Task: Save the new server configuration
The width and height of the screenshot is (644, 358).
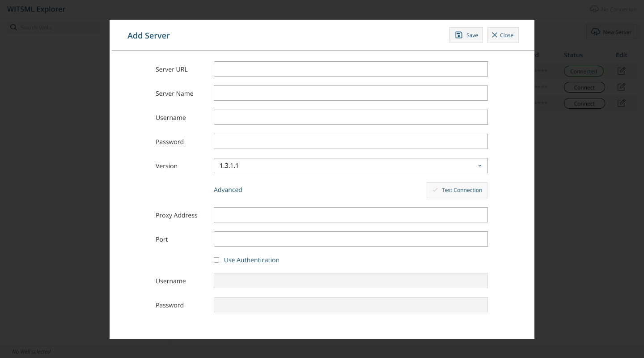Action: coord(466,35)
